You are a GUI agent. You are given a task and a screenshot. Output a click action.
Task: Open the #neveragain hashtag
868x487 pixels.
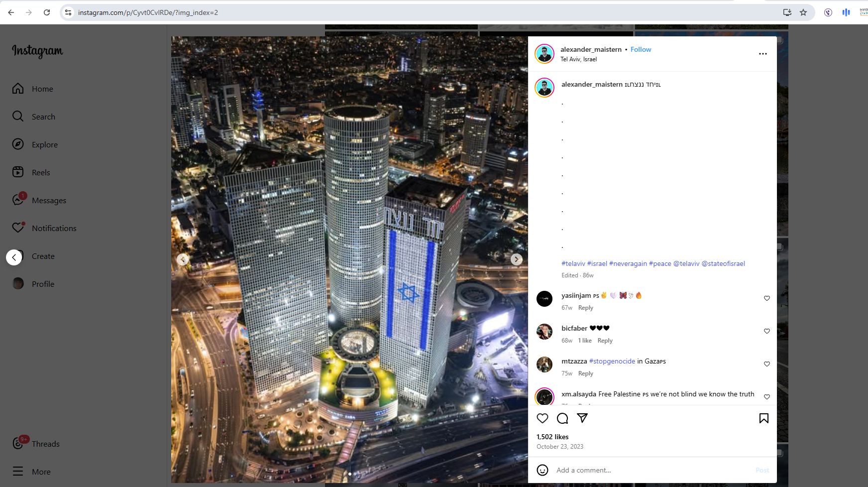click(628, 263)
